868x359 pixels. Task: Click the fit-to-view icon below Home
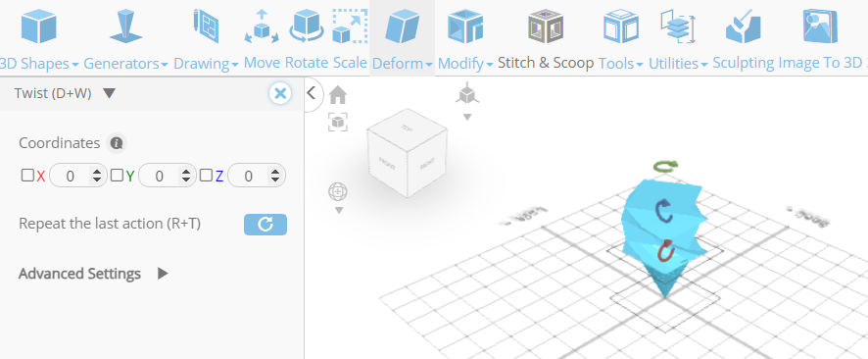[338, 122]
